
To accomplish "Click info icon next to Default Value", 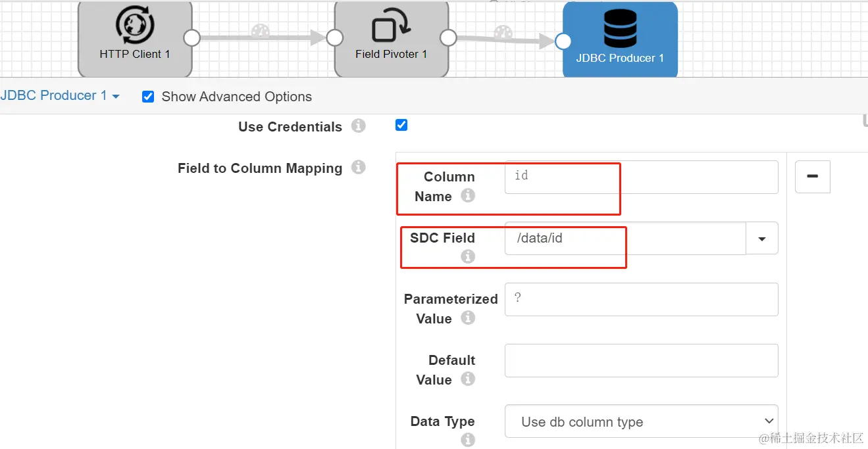I will (x=468, y=379).
